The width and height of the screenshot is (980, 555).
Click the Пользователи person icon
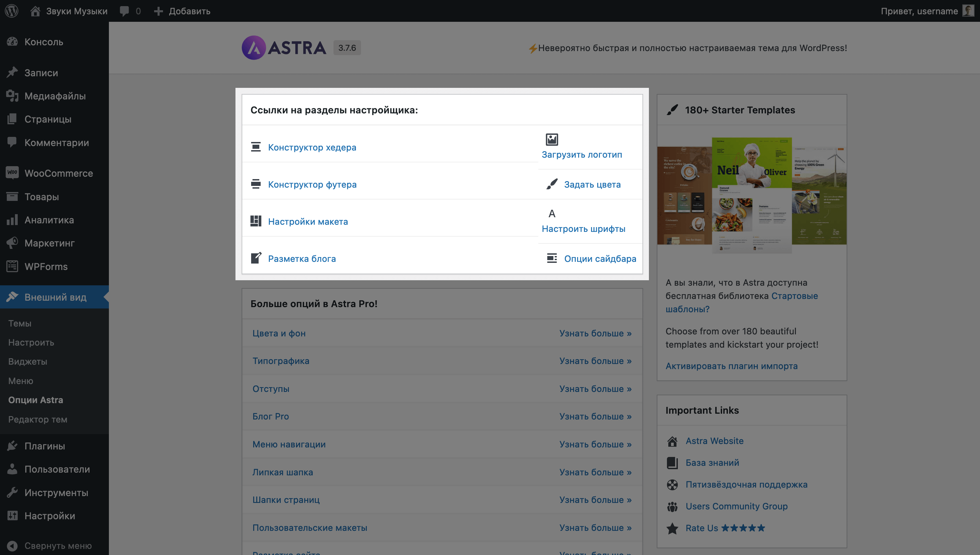12,469
